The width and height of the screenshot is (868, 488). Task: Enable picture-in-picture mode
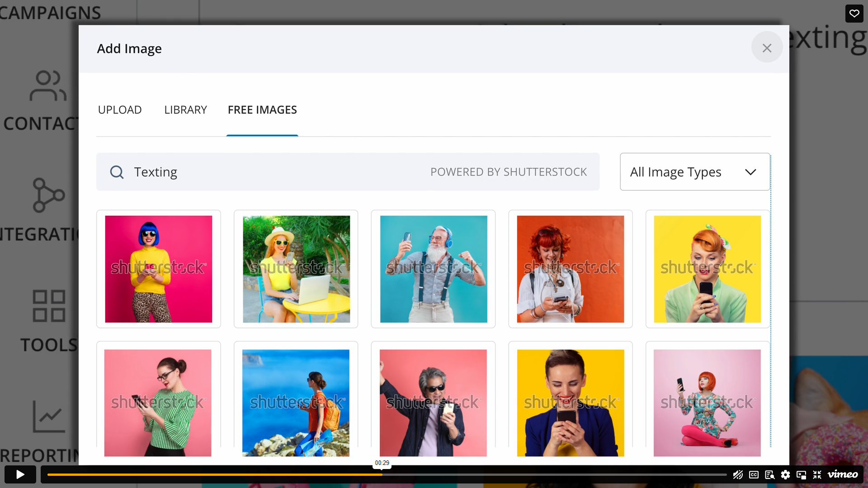[801, 474]
